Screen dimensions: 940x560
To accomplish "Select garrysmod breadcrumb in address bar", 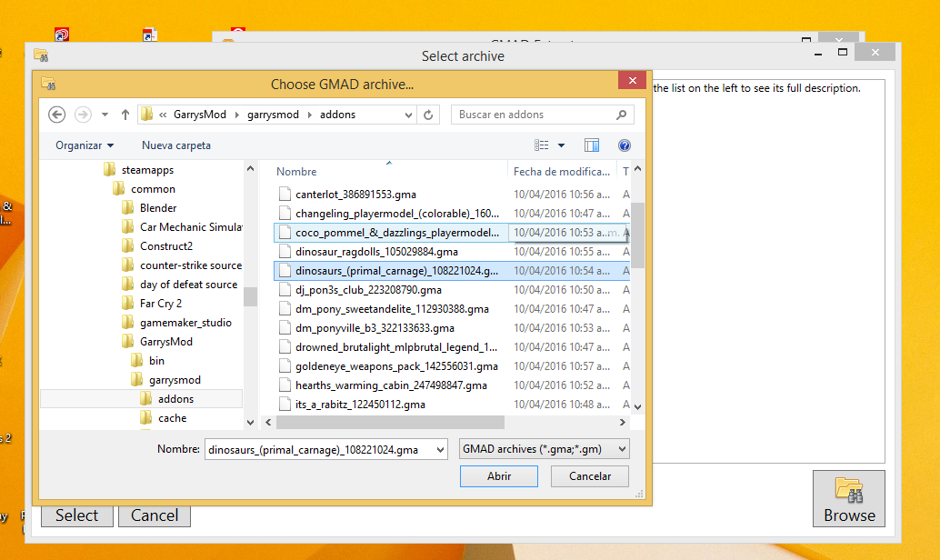I will pyautogui.click(x=273, y=115).
